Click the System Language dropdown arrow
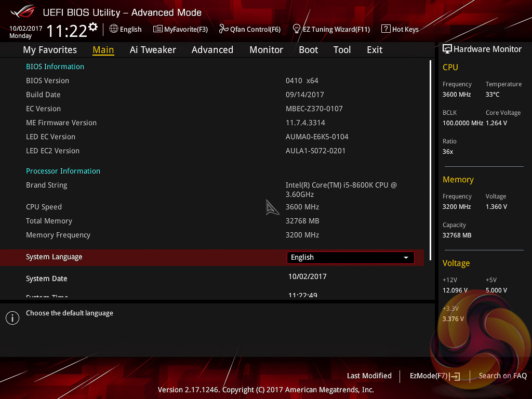 pos(406,258)
